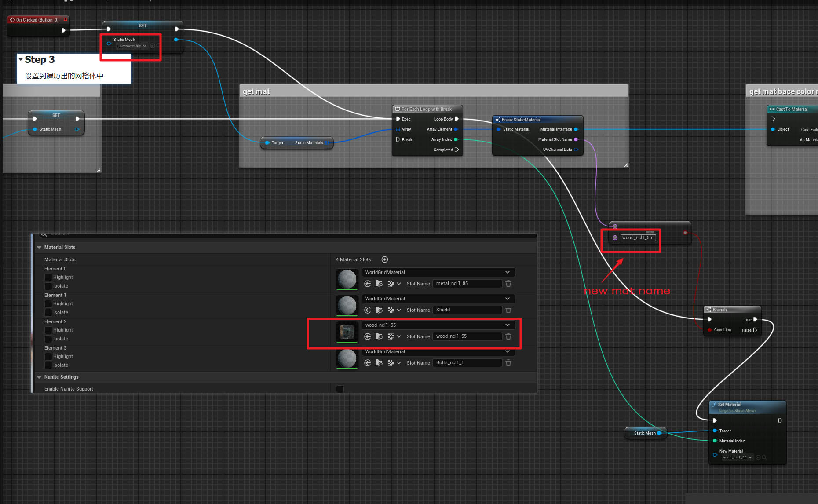818x504 pixels.
Task: Collapse the Material Slots section
Action: coord(39,247)
